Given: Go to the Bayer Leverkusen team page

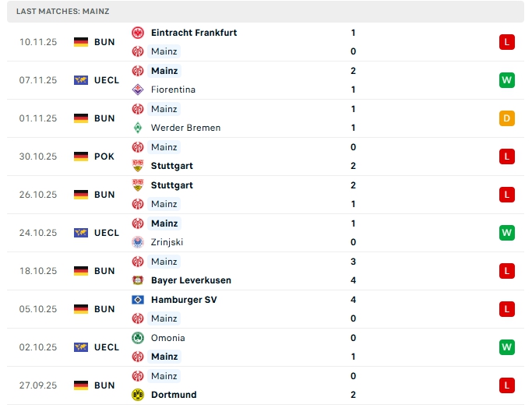Looking at the screenshot, I should [x=191, y=280].
